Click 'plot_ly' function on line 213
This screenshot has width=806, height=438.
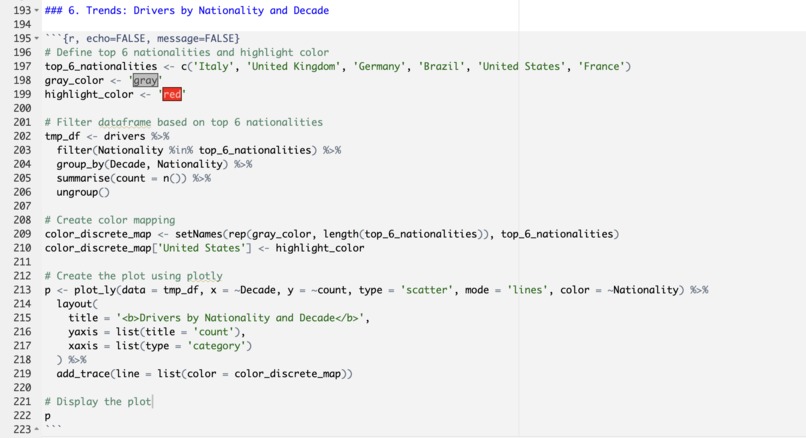95,290
